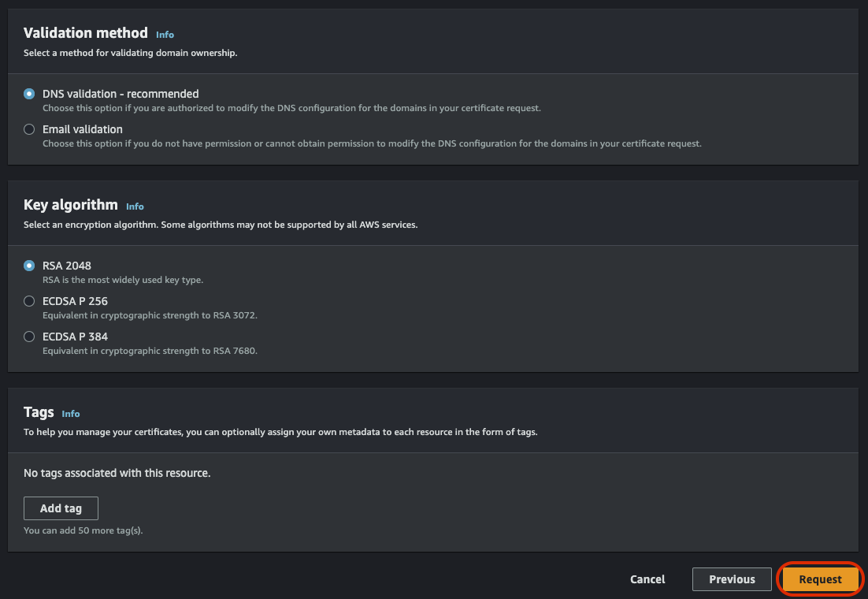
Task: Click the 'ECDSA P 256' label text
Action: click(x=76, y=301)
